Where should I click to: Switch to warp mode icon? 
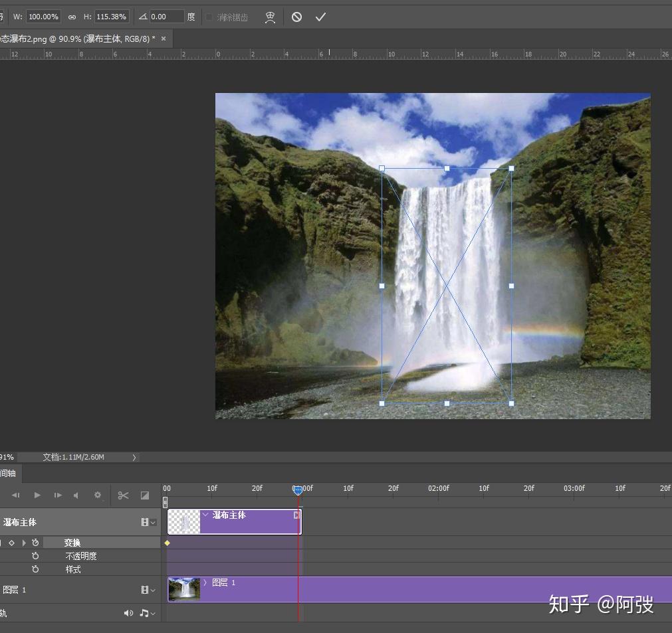(x=270, y=17)
